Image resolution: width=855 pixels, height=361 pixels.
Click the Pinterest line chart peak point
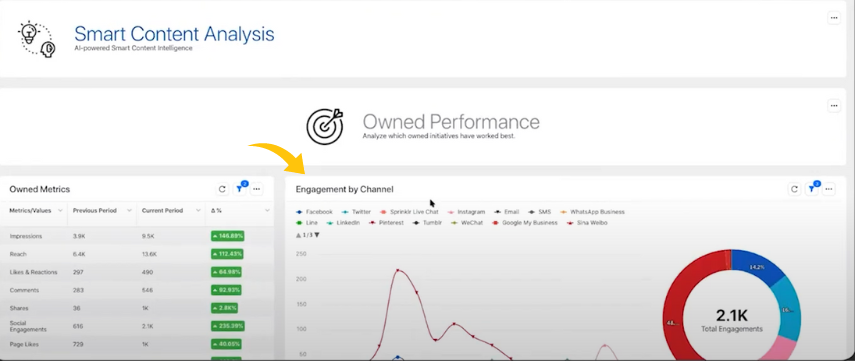(398, 270)
